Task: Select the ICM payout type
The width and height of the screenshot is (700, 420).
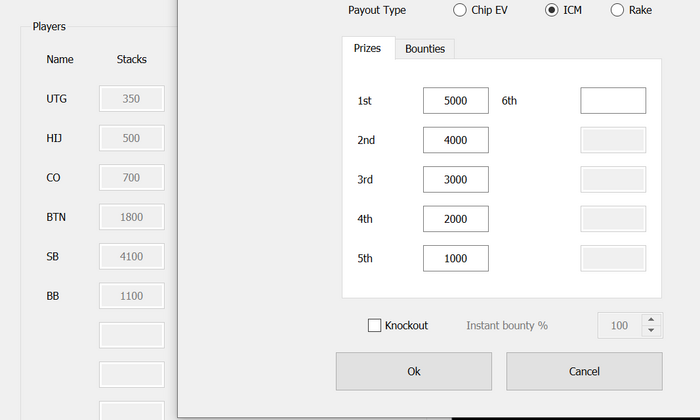Action: 552,10
